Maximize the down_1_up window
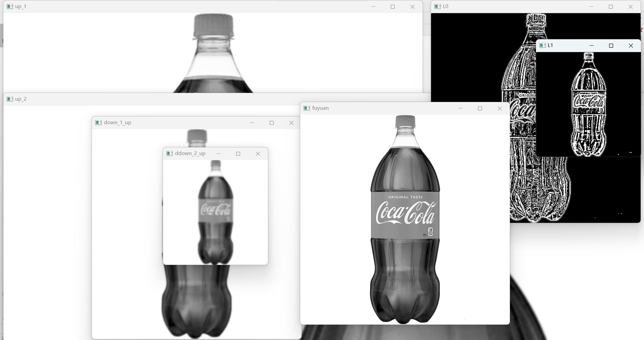The image size is (644, 340). 272,123
